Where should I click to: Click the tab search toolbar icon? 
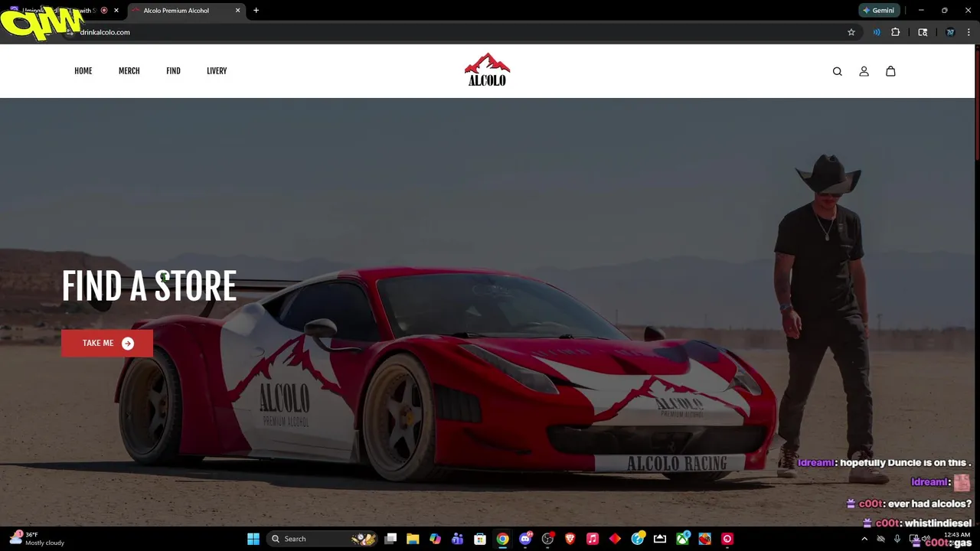[923, 32]
